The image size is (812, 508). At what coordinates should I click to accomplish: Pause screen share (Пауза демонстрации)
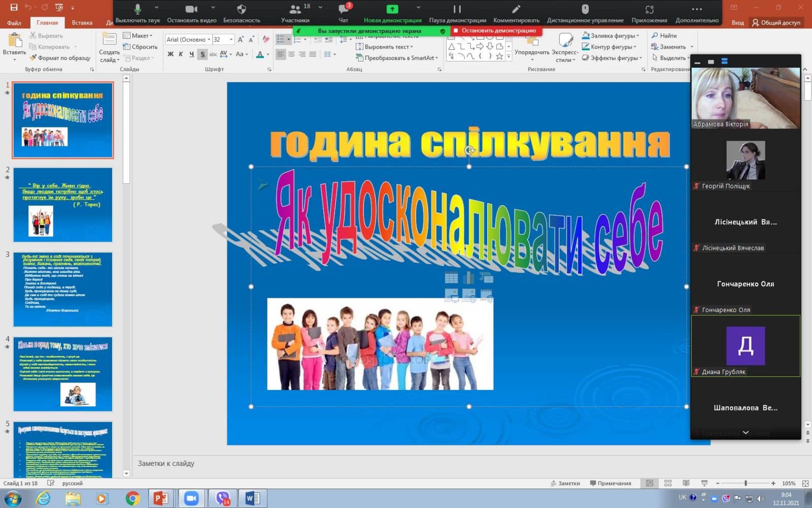tap(457, 13)
